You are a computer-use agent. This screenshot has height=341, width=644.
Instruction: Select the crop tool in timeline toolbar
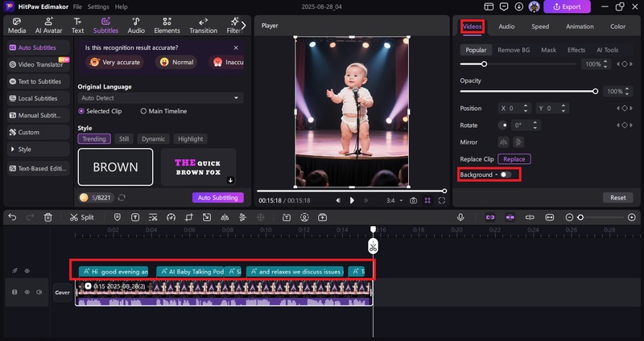[x=189, y=217]
